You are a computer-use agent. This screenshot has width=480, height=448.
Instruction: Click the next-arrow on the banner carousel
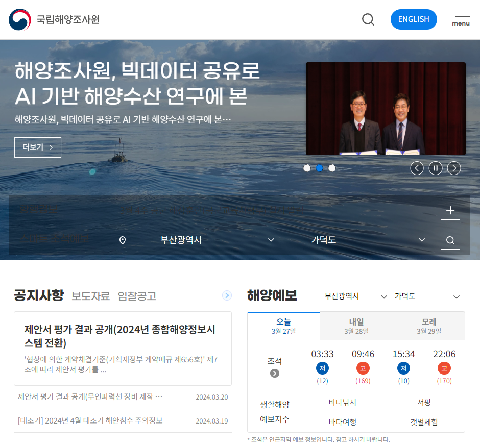coord(453,168)
